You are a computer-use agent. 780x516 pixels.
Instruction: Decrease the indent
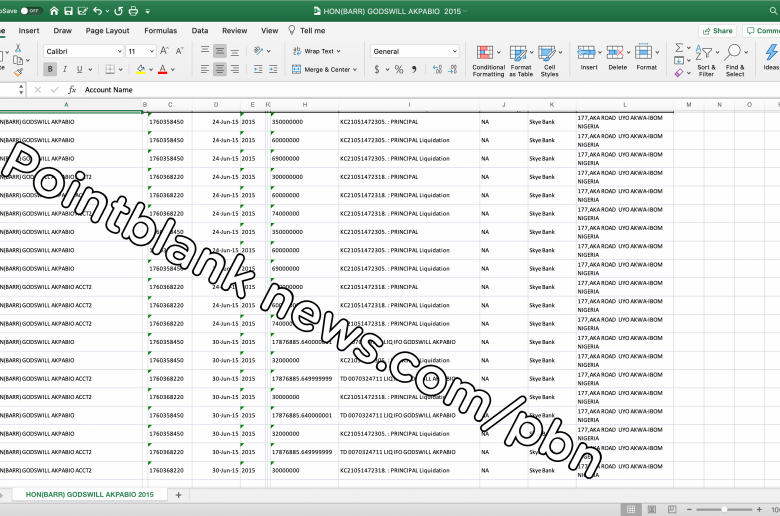pos(258,69)
